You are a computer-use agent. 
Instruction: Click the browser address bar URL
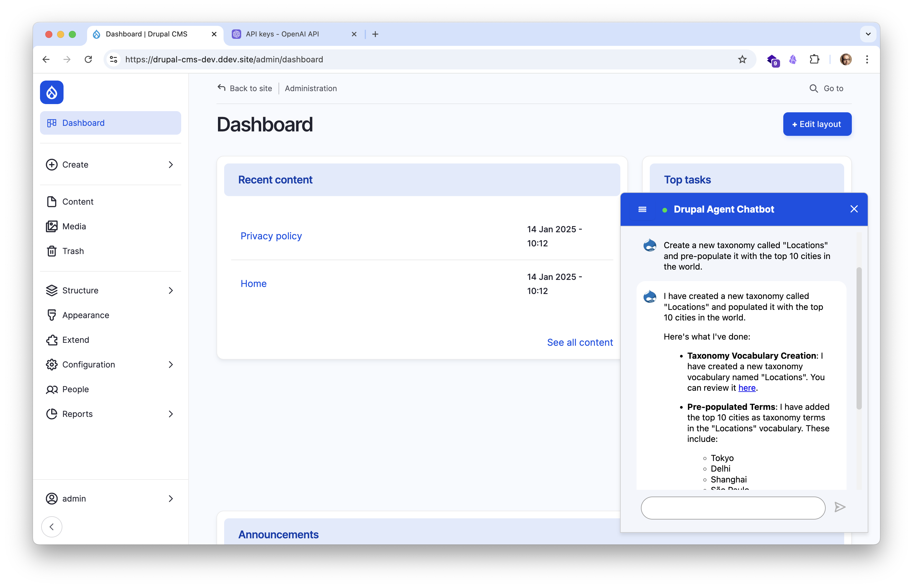(224, 59)
